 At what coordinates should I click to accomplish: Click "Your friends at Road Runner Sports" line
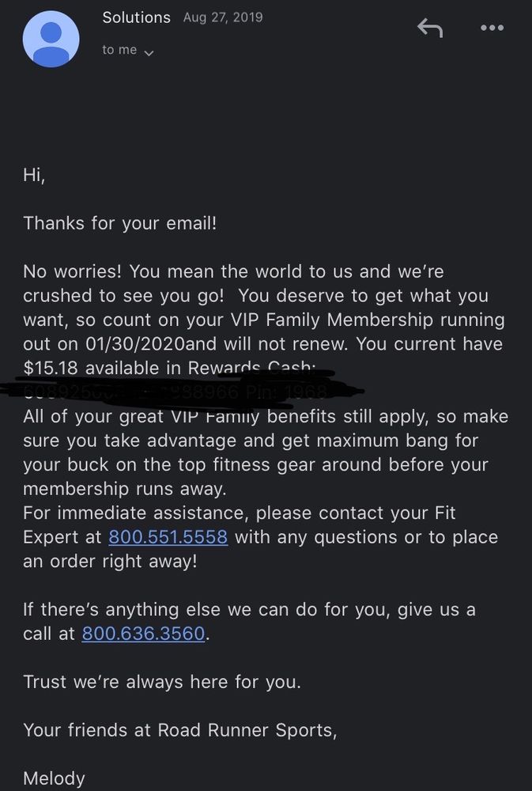[x=180, y=730]
